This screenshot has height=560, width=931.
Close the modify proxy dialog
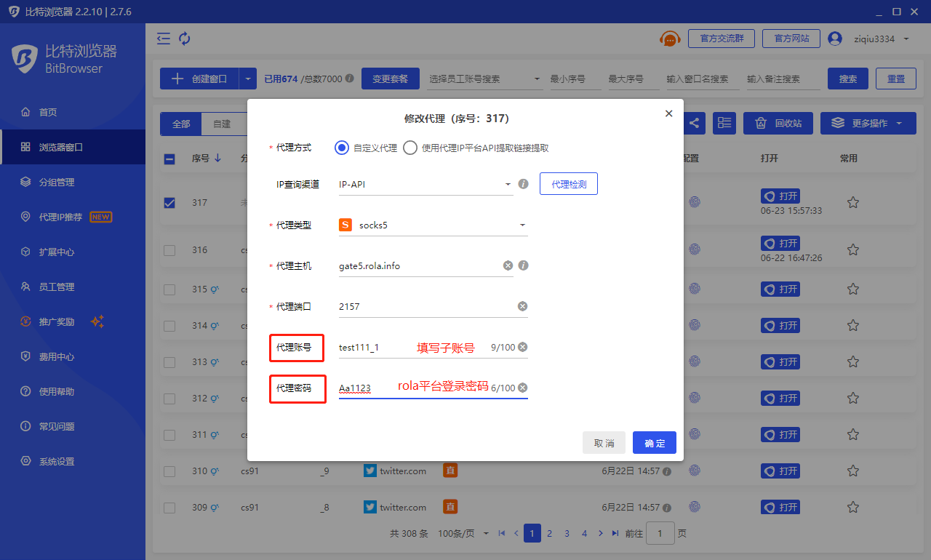coord(668,113)
